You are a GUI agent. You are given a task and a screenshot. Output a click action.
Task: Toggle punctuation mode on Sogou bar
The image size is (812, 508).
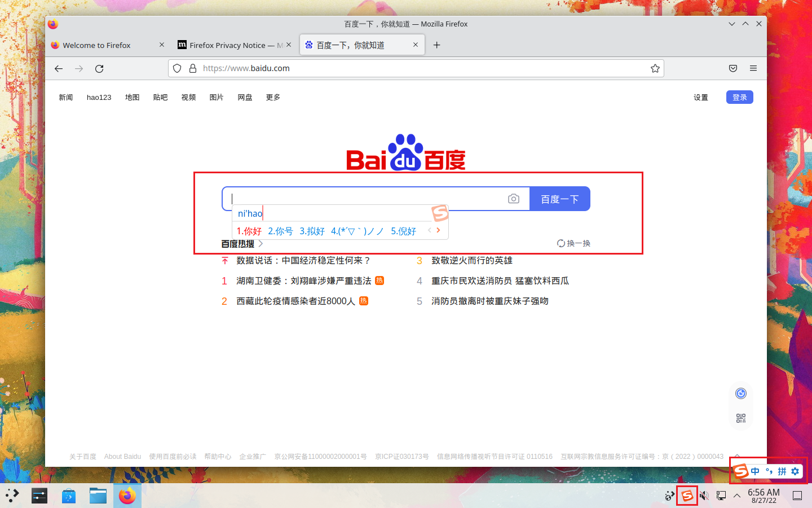[769, 471]
